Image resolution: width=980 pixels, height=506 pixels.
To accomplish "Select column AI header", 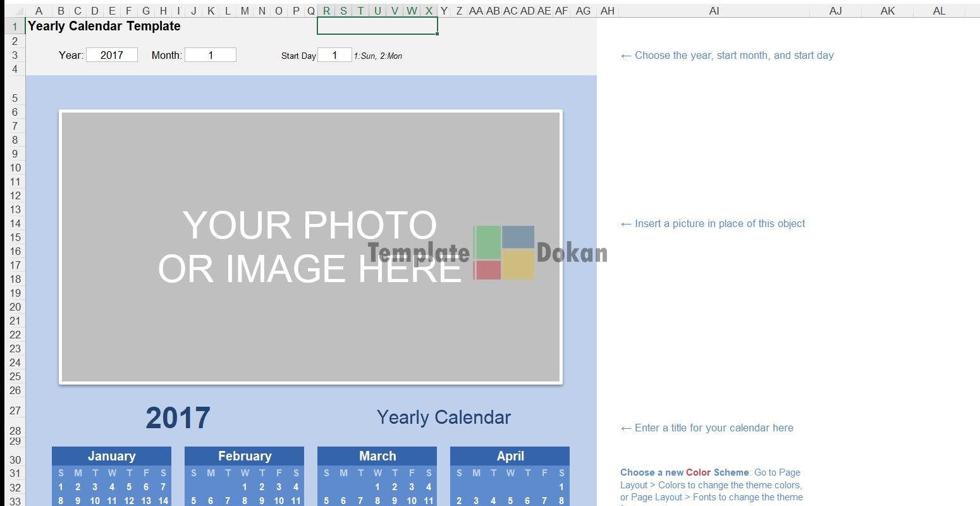I will point(714,11).
